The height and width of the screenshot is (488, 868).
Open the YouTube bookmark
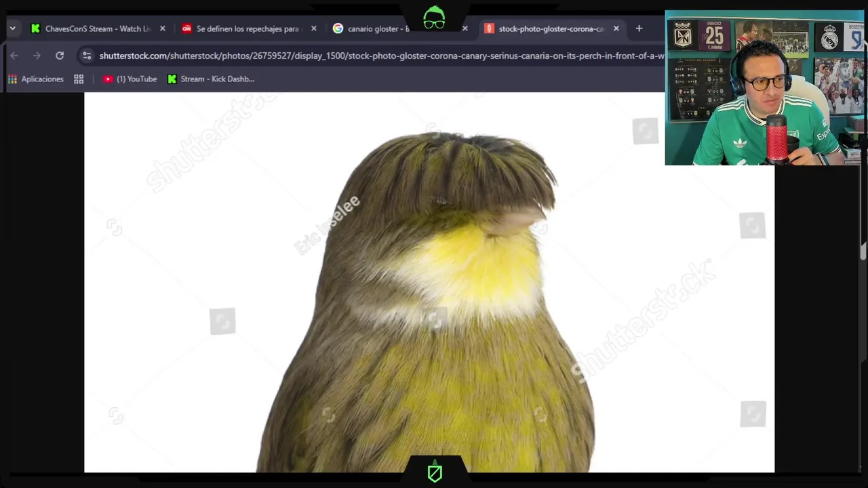[130, 79]
